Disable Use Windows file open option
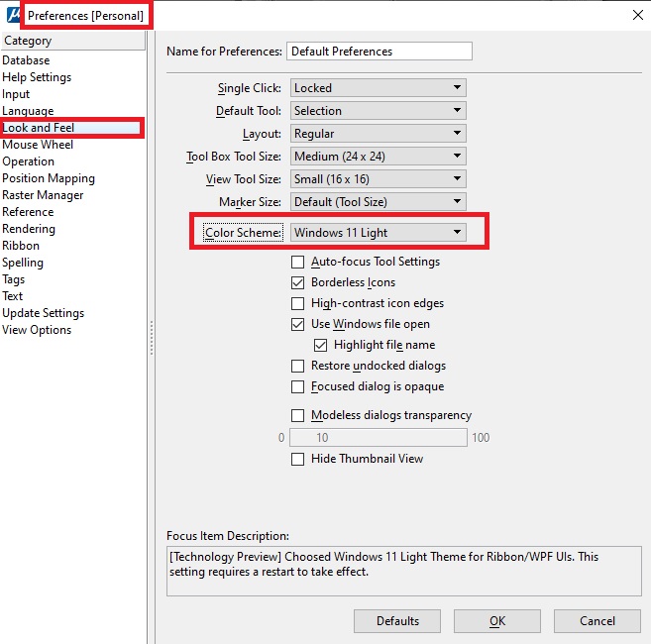This screenshot has height=644, width=651. (298, 325)
